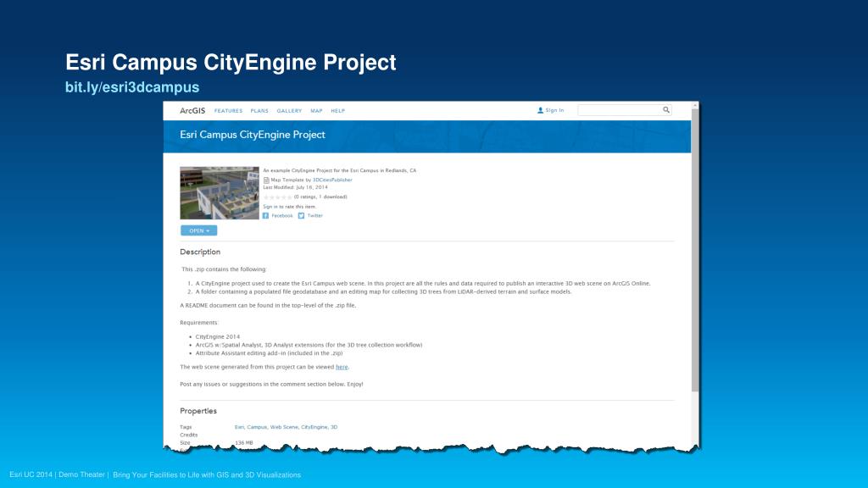Open the 'here' web scene link

(342, 367)
